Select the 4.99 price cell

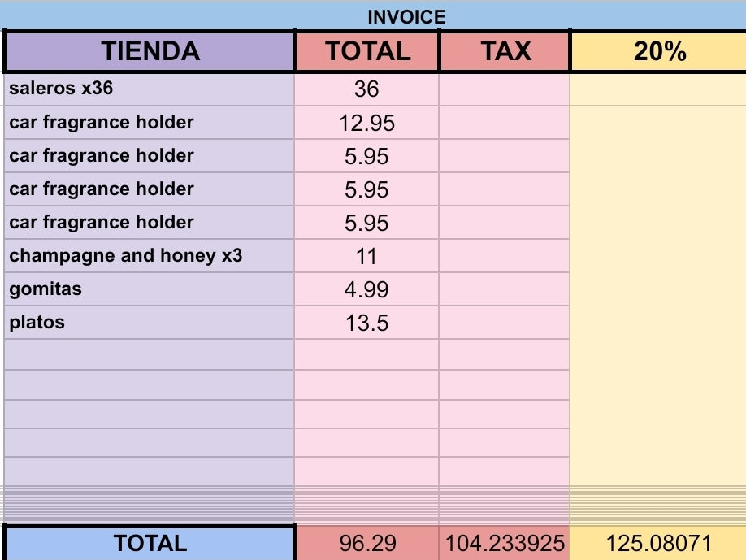[366, 290]
